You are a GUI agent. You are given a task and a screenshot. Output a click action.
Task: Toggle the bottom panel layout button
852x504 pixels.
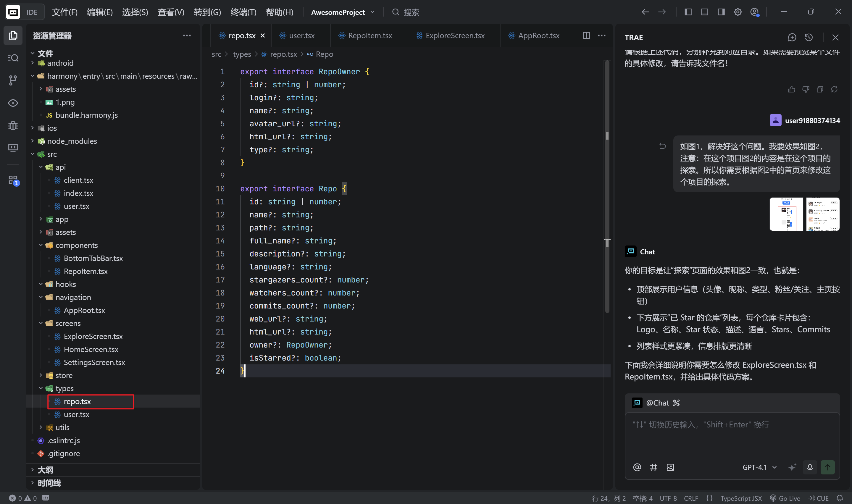click(x=705, y=12)
